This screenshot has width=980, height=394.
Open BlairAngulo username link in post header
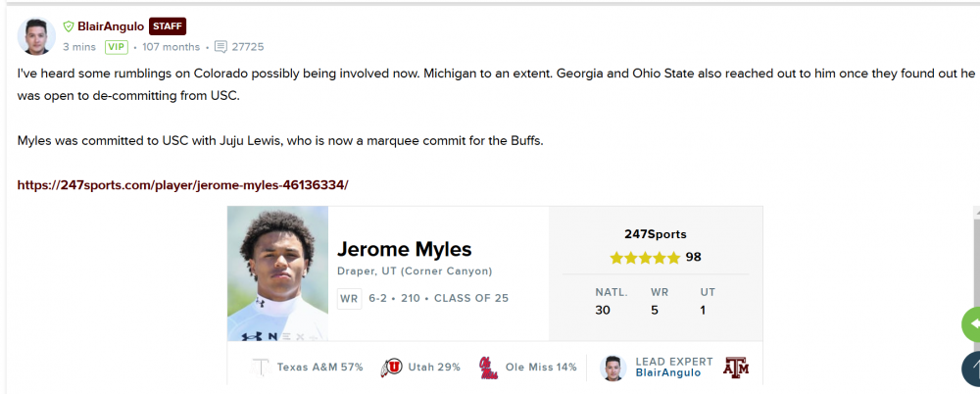click(x=110, y=26)
